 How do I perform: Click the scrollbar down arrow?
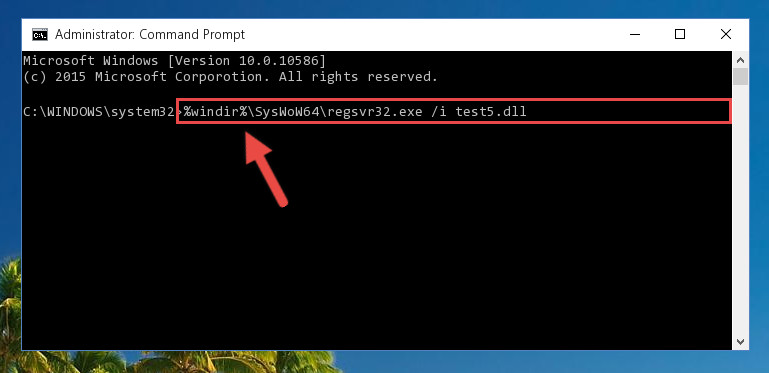[x=741, y=341]
